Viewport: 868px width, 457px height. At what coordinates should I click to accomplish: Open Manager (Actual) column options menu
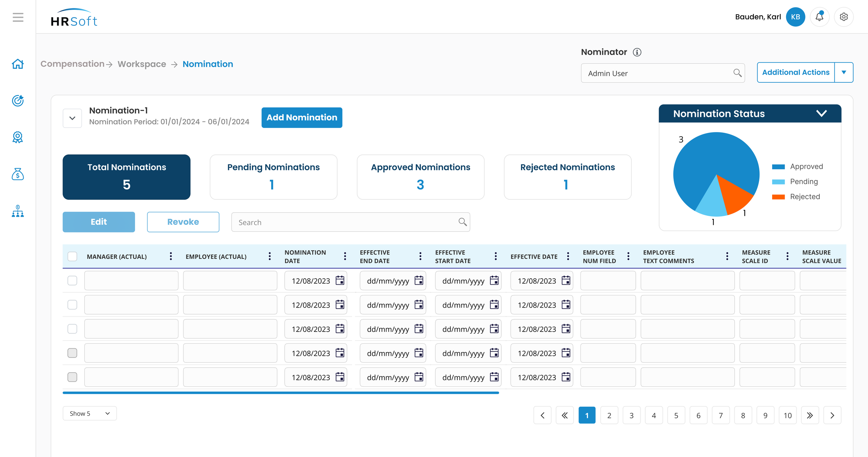(x=170, y=256)
